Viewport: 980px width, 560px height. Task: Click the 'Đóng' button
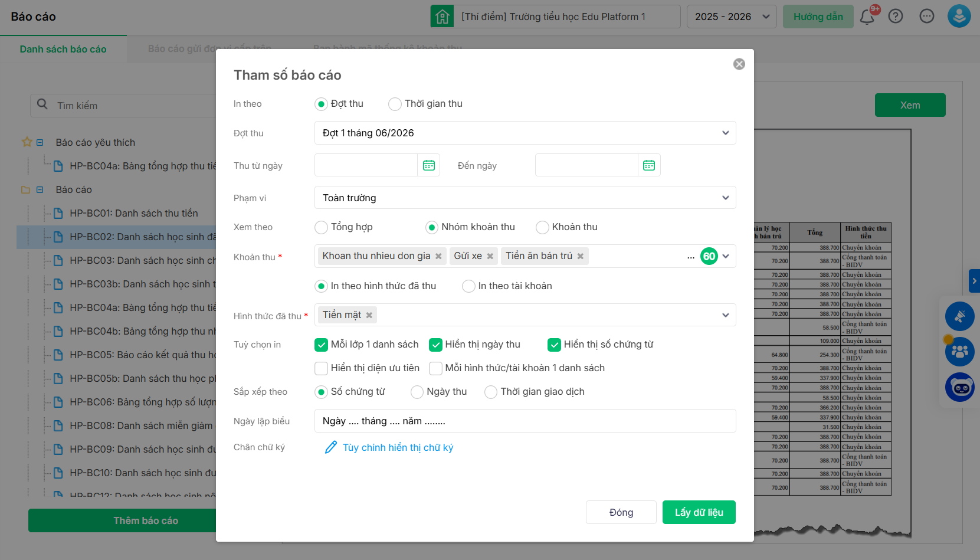point(621,512)
